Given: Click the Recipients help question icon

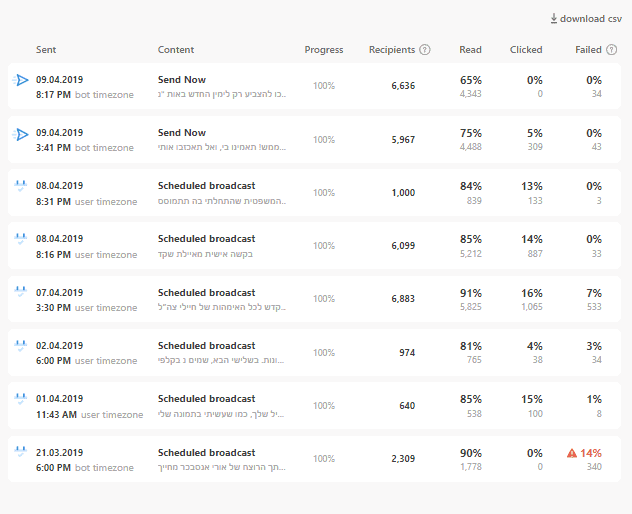Looking at the screenshot, I should click(x=425, y=50).
